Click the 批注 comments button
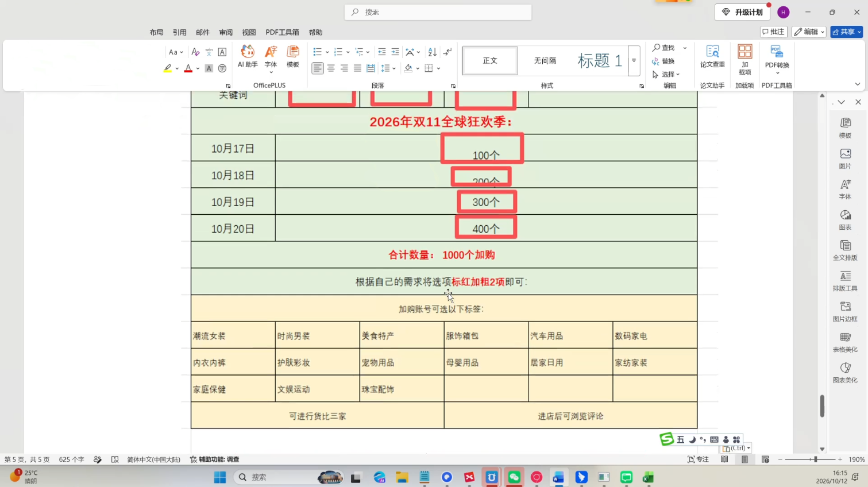 coord(773,32)
